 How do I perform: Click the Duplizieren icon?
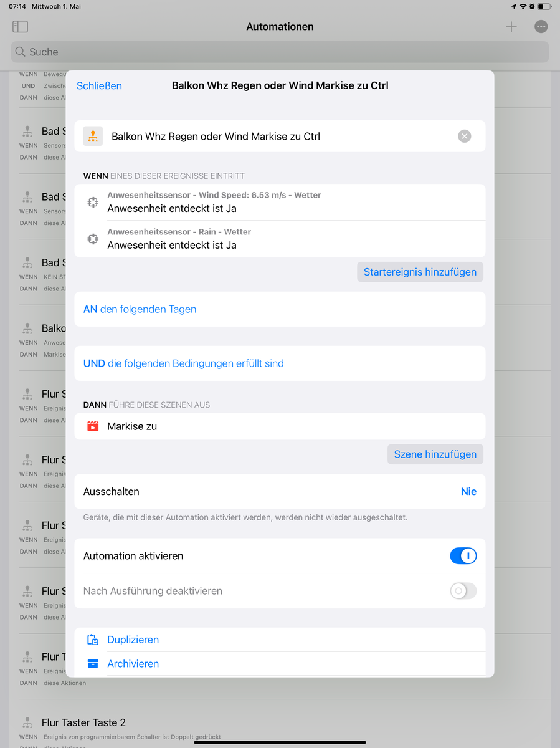(x=93, y=640)
